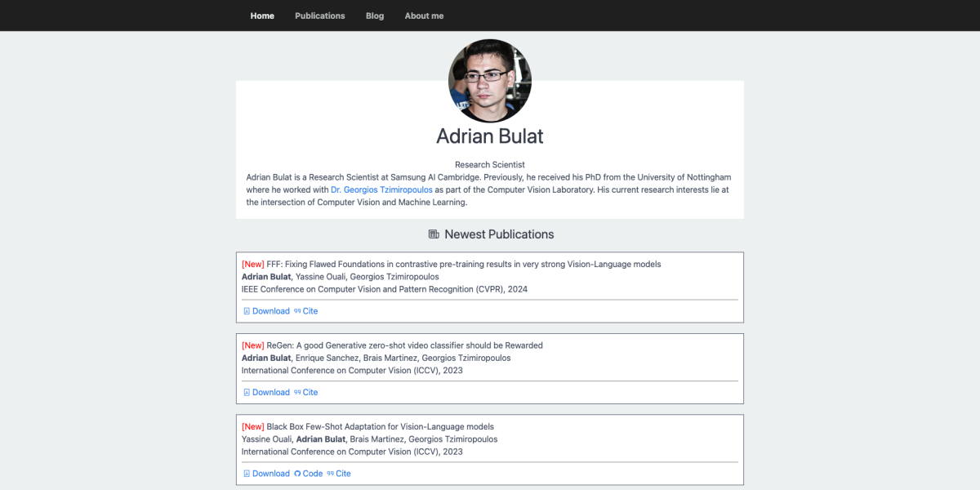Open the Publications page from navbar
This screenshot has height=490, width=980.
pos(319,16)
